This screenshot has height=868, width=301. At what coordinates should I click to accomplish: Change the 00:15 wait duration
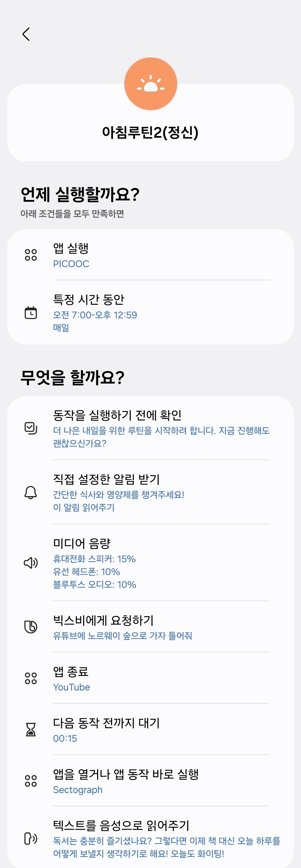(x=65, y=739)
